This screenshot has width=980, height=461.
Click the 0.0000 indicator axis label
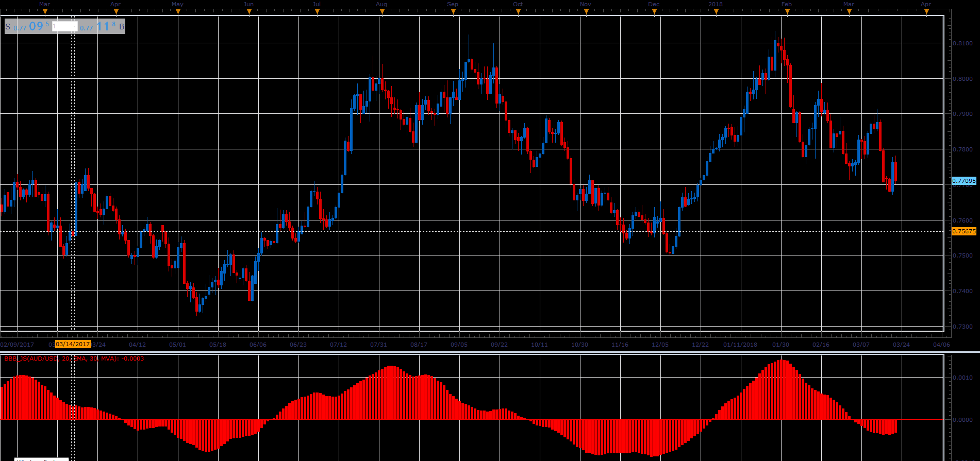click(962, 420)
